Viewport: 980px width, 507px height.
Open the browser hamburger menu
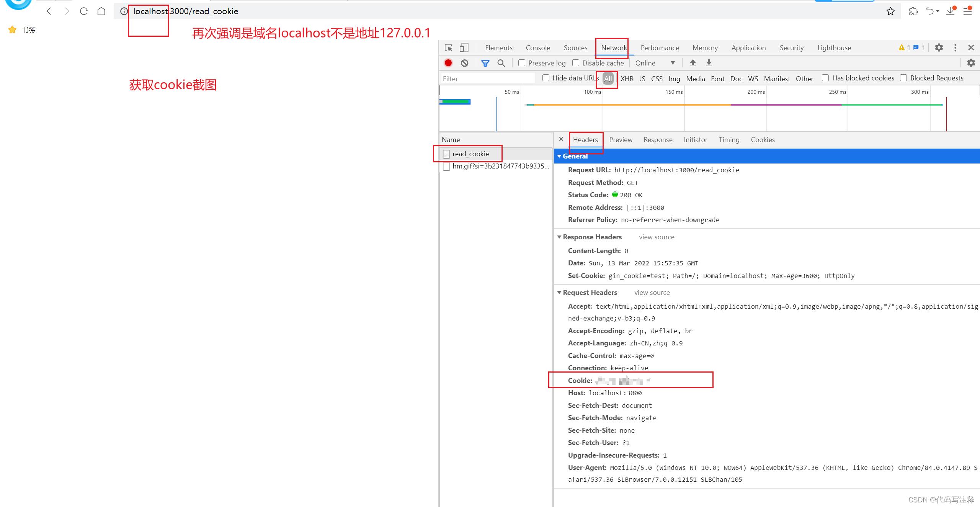point(968,11)
